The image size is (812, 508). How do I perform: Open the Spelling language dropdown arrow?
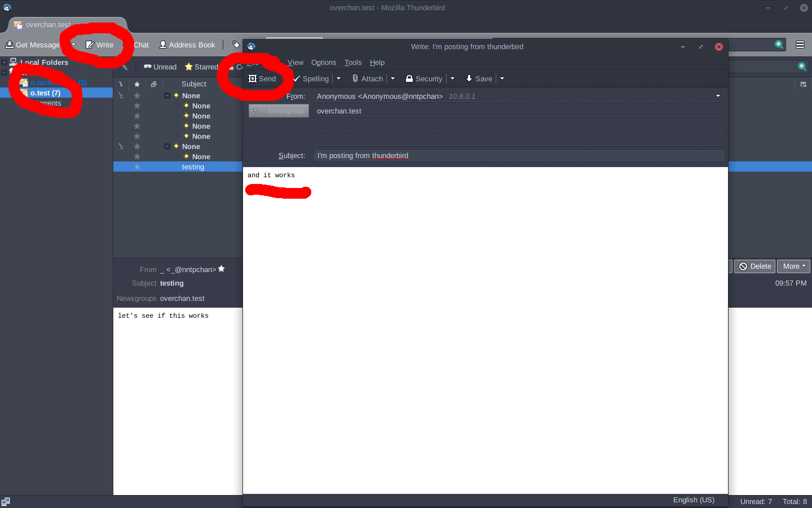(x=338, y=78)
